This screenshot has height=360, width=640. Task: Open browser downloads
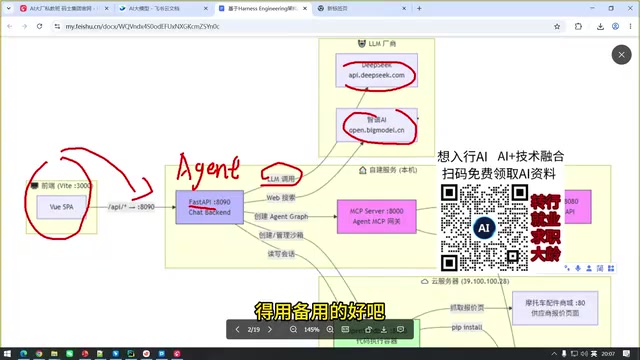click(x=600, y=26)
